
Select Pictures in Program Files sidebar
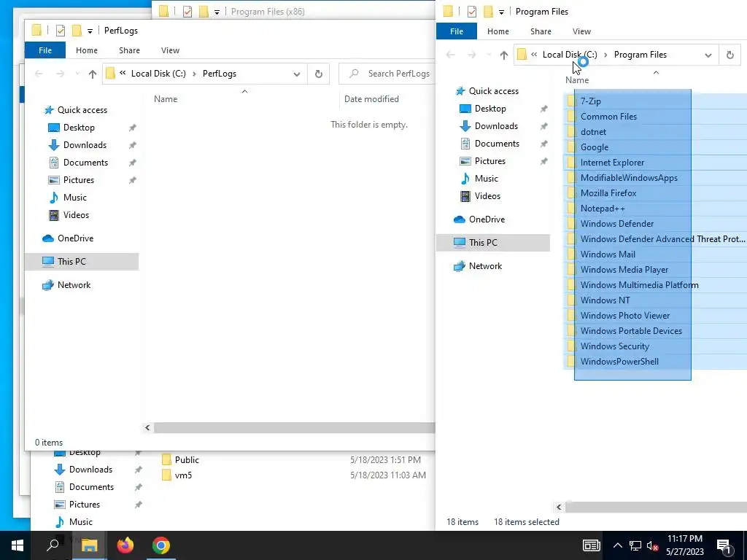tap(489, 161)
